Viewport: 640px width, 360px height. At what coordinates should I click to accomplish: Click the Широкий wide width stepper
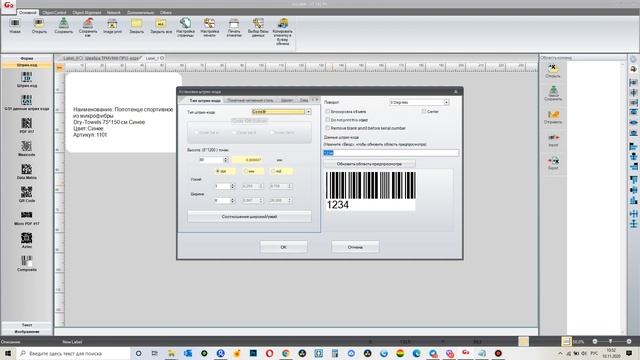coord(232,200)
